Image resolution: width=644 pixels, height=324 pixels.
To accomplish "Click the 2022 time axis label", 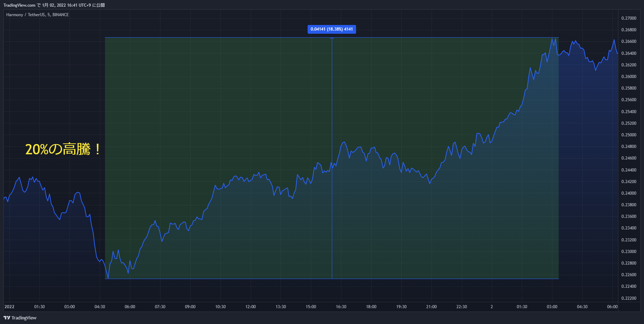I will [x=9, y=307].
